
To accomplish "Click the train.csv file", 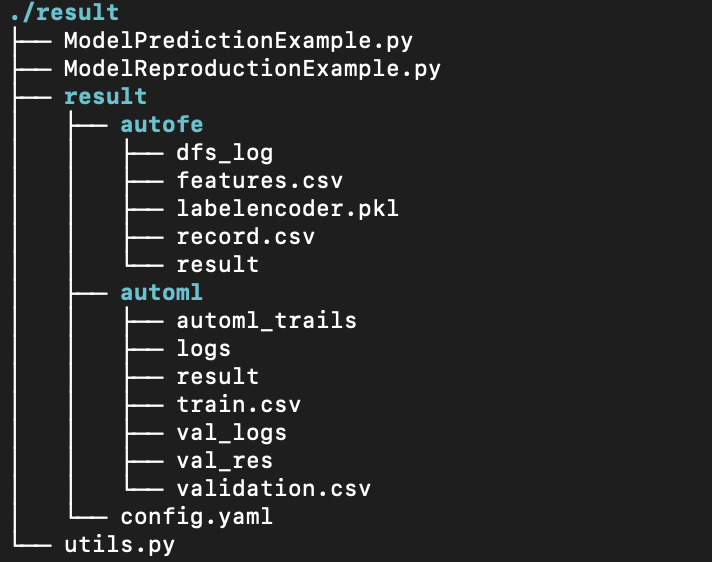I will [x=238, y=405].
